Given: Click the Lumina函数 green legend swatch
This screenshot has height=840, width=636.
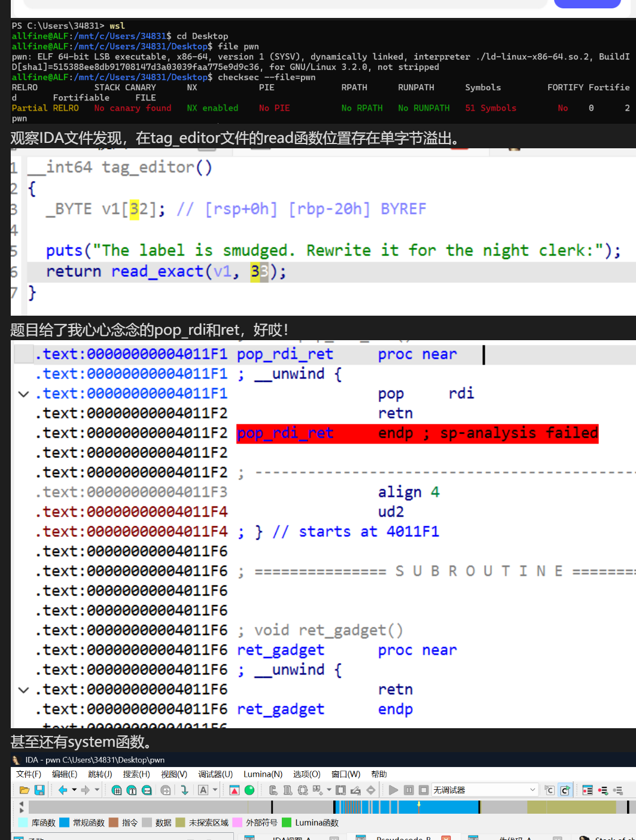Looking at the screenshot, I should click(x=287, y=823).
